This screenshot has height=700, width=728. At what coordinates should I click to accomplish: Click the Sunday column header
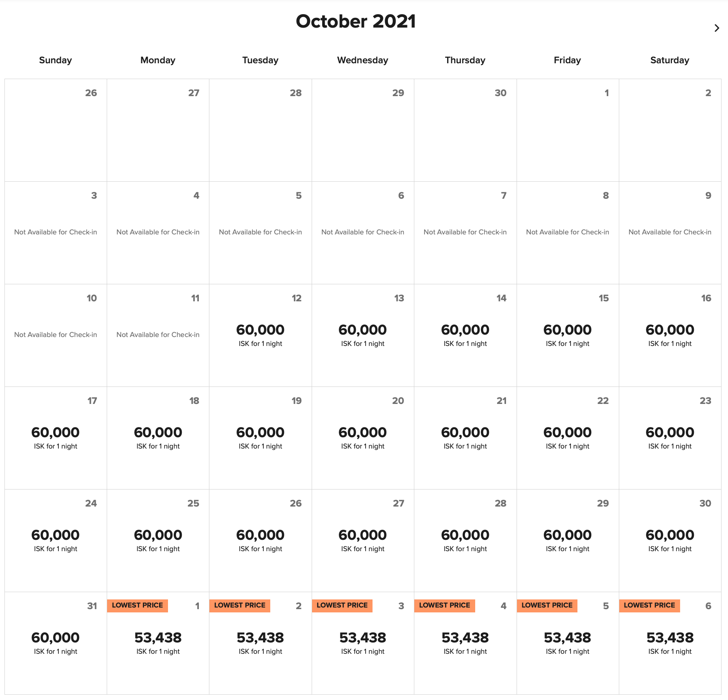coord(55,60)
